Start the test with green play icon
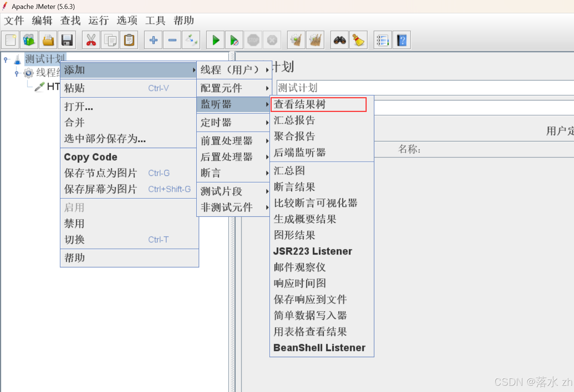574x392 pixels. pyautogui.click(x=215, y=40)
